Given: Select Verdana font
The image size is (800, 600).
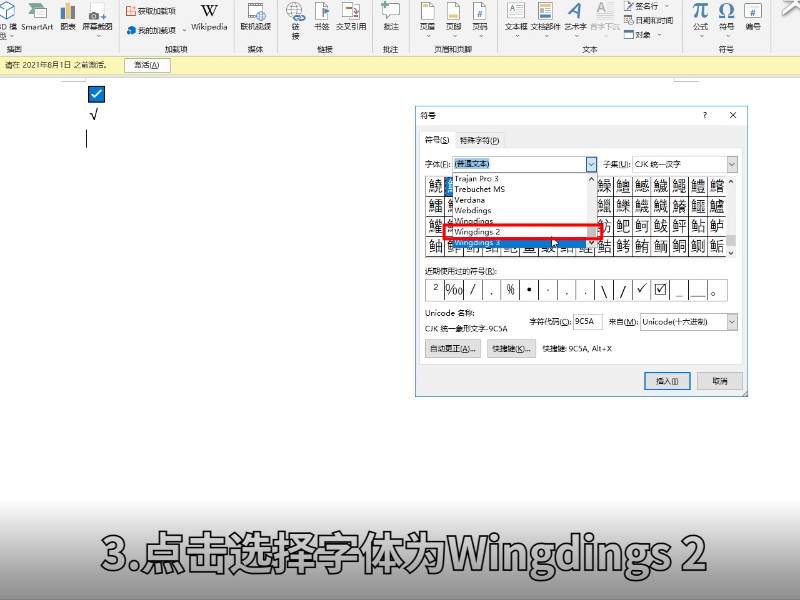Looking at the screenshot, I should pyautogui.click(x=519, y=200).
